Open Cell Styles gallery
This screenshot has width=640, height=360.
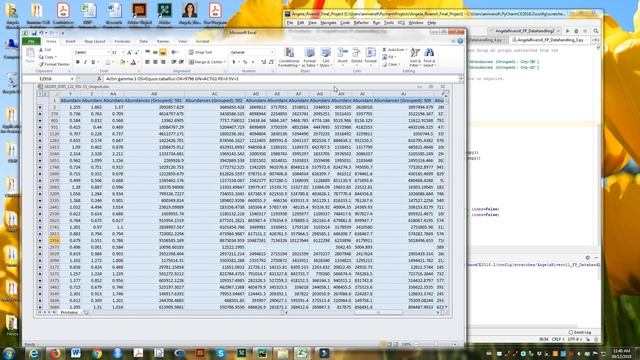pyautogui.click(x=325, y=58)
